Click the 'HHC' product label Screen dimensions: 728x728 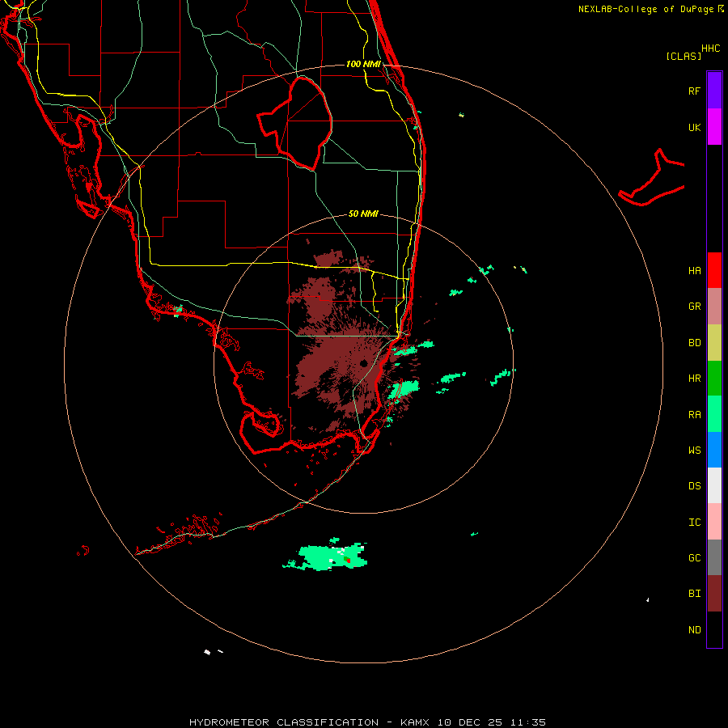click(x=711, y=49)
